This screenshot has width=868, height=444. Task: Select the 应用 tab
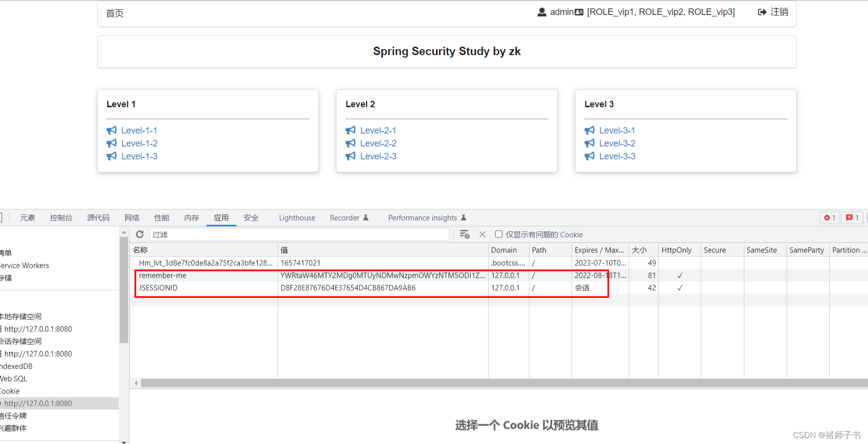pyautogui.click(x=221, y=218)
